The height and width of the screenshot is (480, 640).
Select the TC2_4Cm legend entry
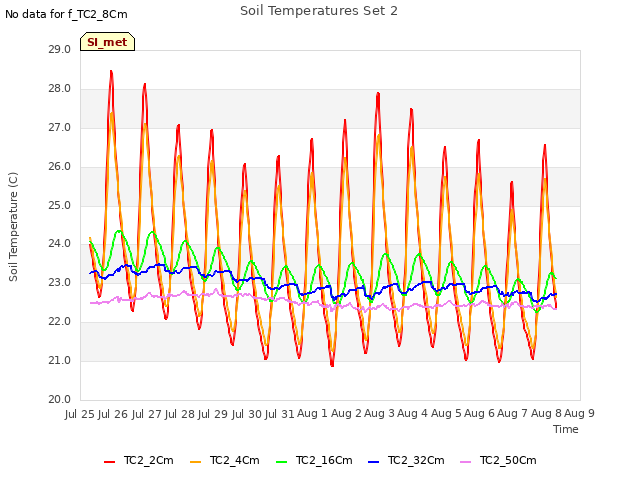(225, 461)
